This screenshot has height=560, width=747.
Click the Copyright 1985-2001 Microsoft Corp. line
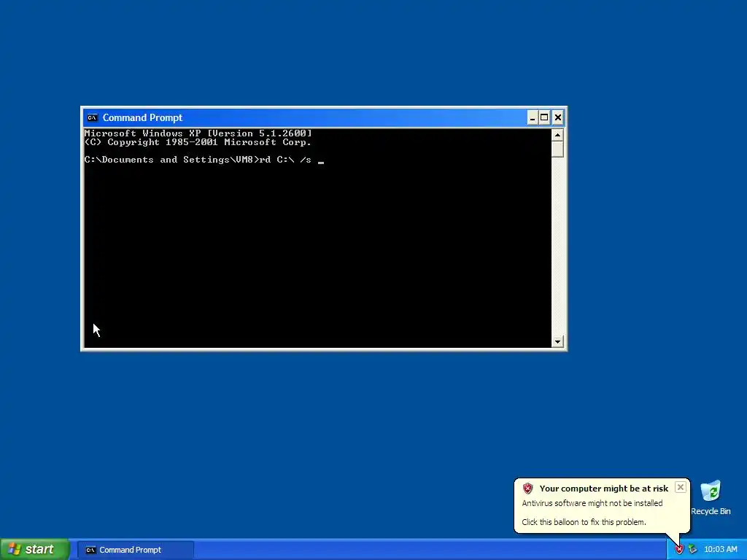pos(198,142)
